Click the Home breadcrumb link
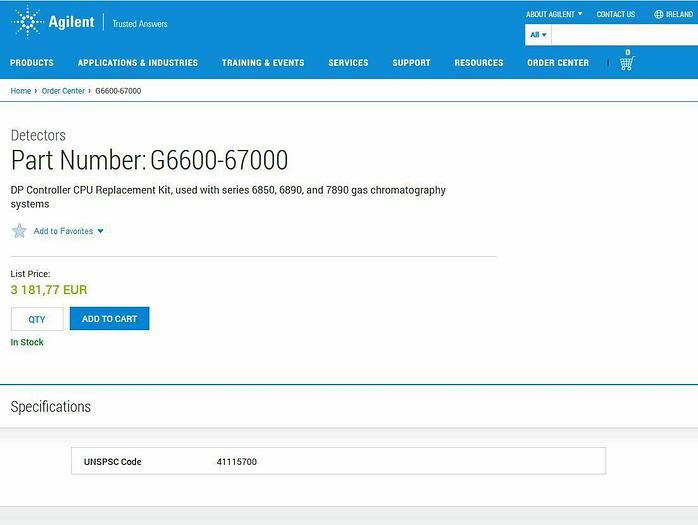This screenshot has height=525, width=698. (x=20, y=91)
